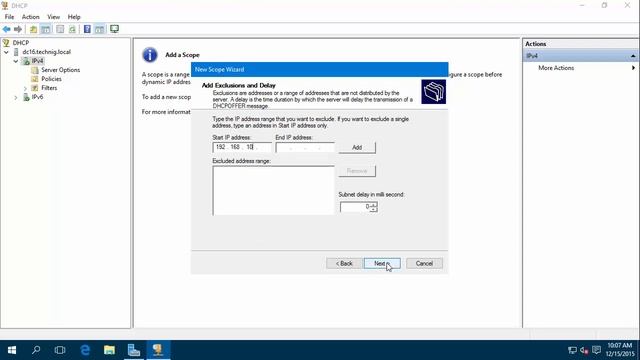The height and width of the screenshot is (360, 640).
Task: Click the End IP address field
Action: pyautogui.click(x=305, y=147)
